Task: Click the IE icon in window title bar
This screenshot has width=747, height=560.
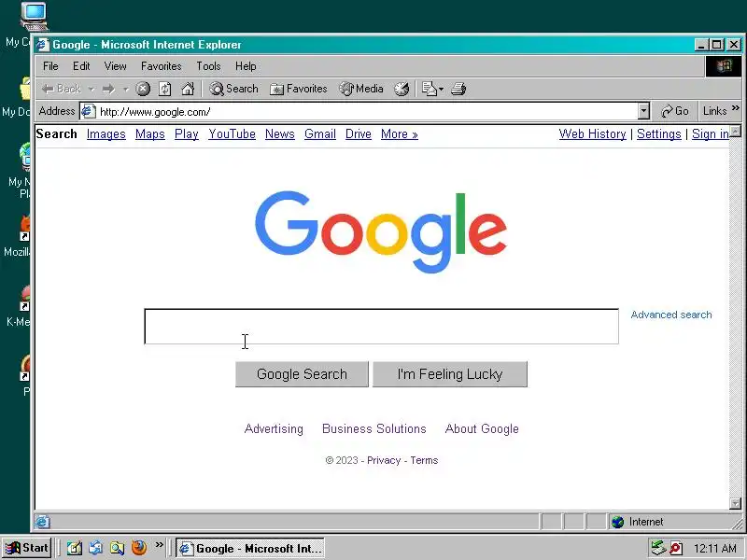Action: 43,45
